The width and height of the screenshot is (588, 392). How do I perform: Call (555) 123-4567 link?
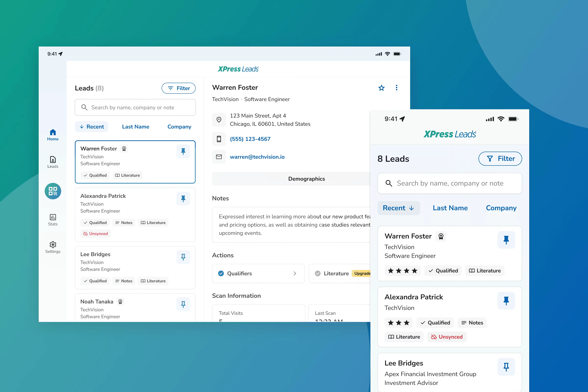[250, 139]
